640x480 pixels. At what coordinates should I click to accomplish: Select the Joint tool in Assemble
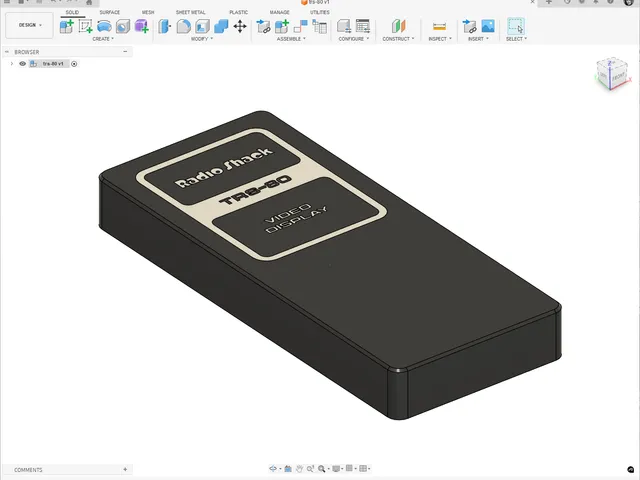point(300,27)
